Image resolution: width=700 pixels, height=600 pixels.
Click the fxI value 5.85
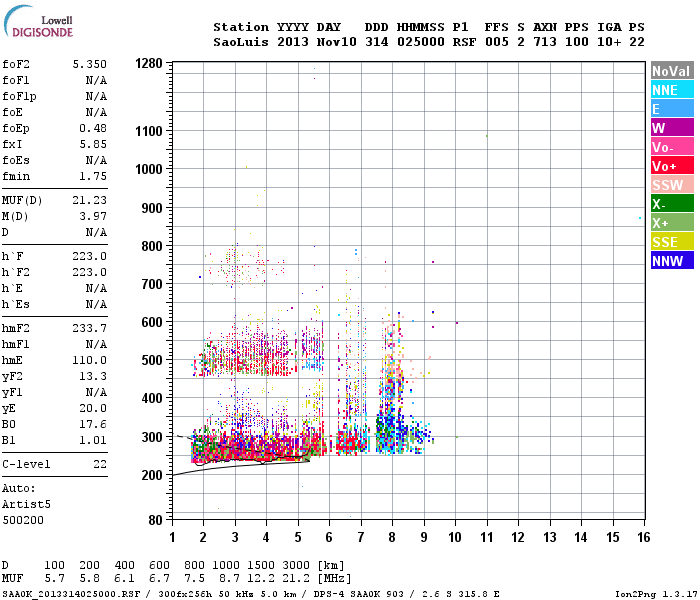[x=93, y=144]
